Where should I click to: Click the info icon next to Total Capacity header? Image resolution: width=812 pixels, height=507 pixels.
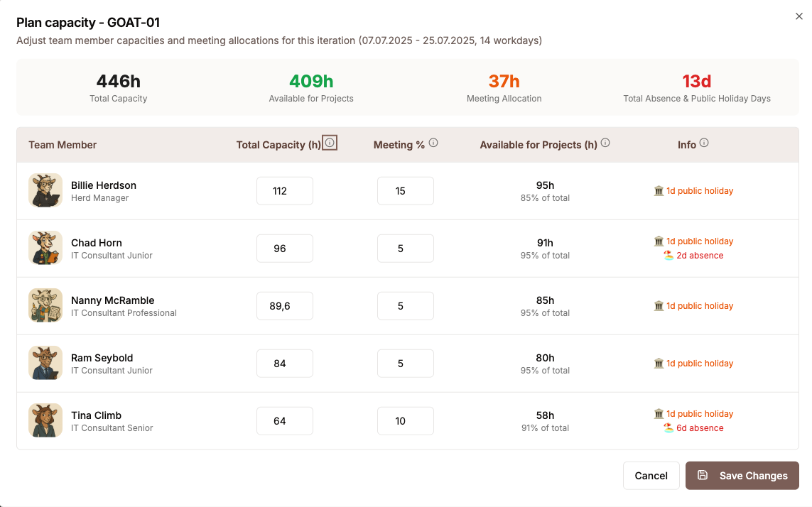point(330,142)
